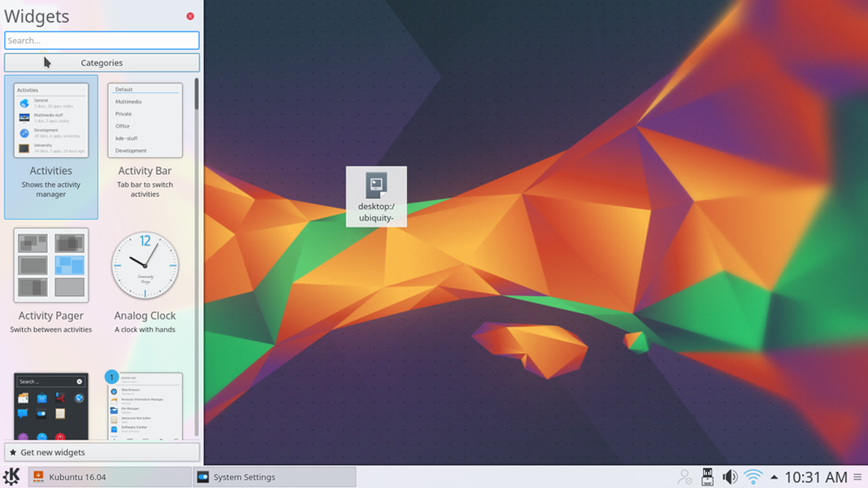This screenshot has height=488, width=868.
Task: Select the Analog Clock widget
Action: click(x=145, y=266)
